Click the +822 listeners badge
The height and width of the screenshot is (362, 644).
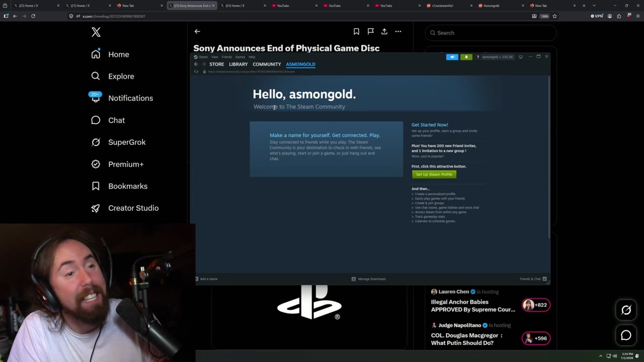[536, 305]
